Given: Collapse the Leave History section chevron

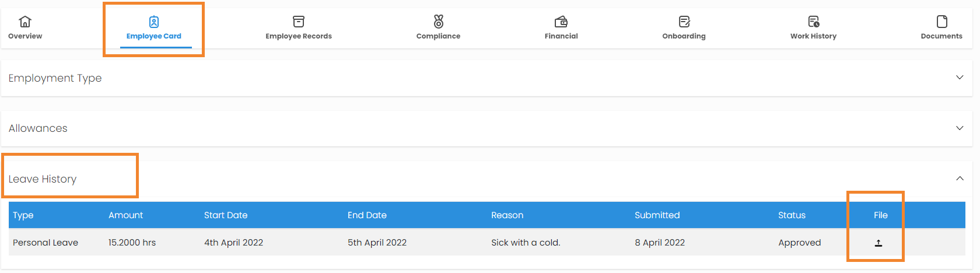Looking at the screenshot, I should pos(960,178).
